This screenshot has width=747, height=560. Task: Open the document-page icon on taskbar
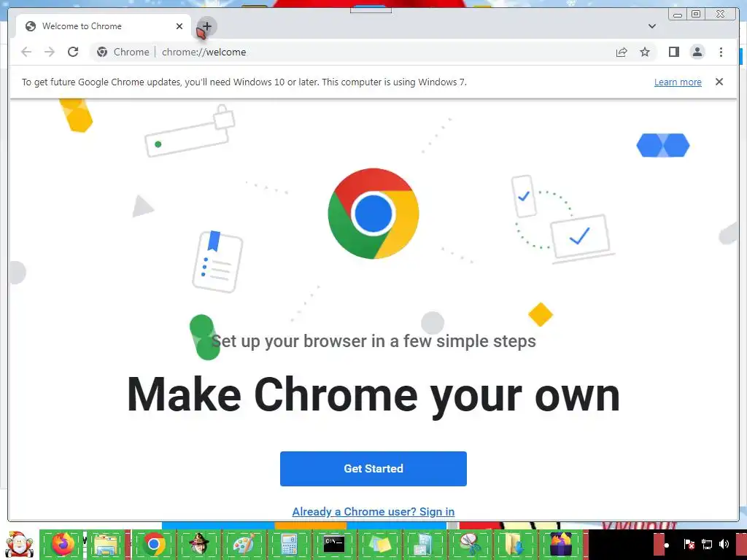424,544
